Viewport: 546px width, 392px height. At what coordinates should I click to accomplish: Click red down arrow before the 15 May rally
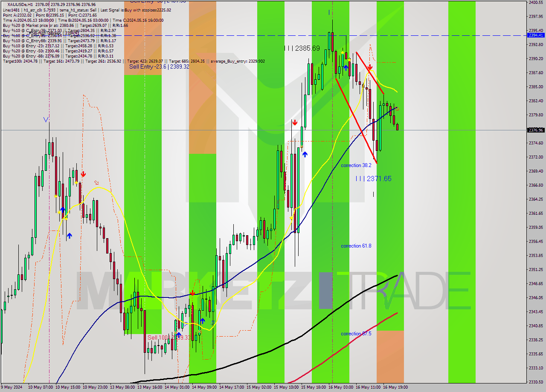pos(294,123)
